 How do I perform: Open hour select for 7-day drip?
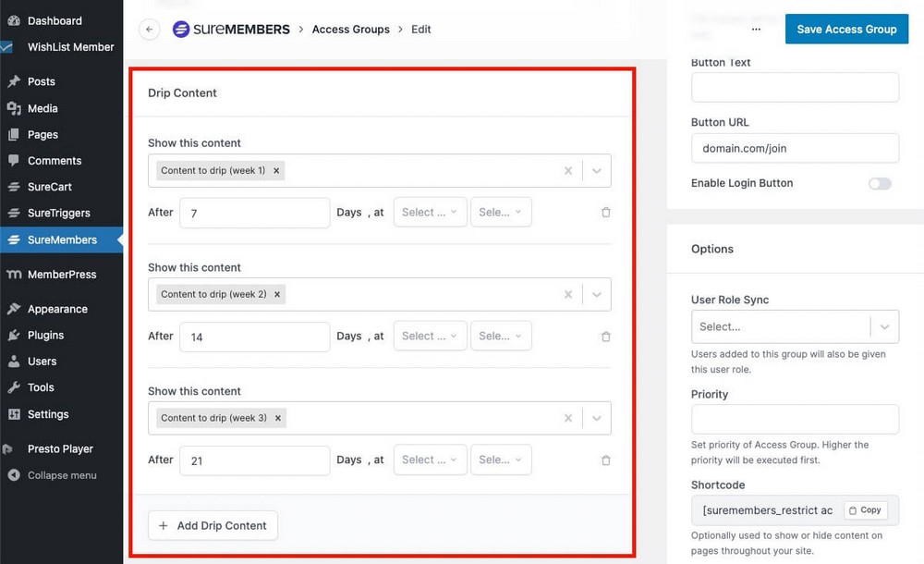[x=430, y=212]
